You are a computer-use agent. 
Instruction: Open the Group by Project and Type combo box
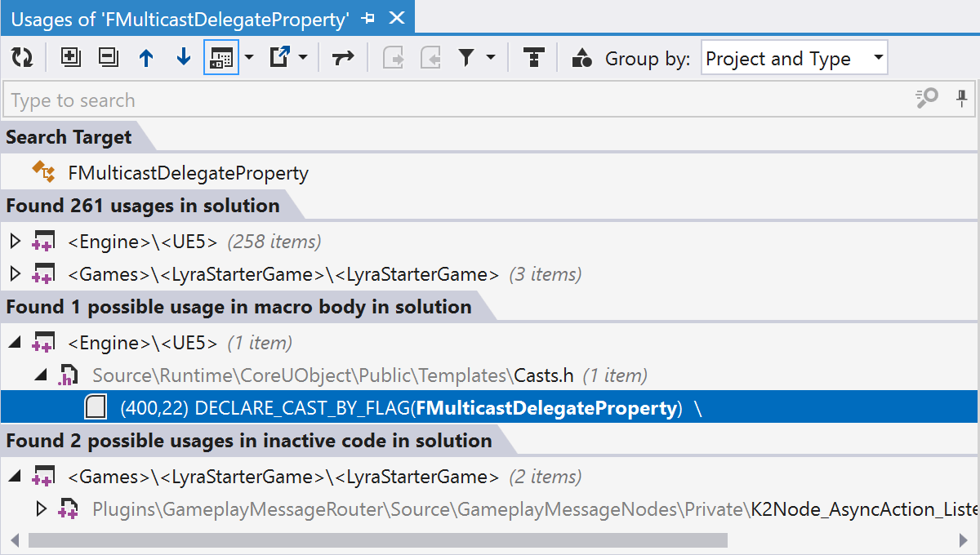[794, 59]
